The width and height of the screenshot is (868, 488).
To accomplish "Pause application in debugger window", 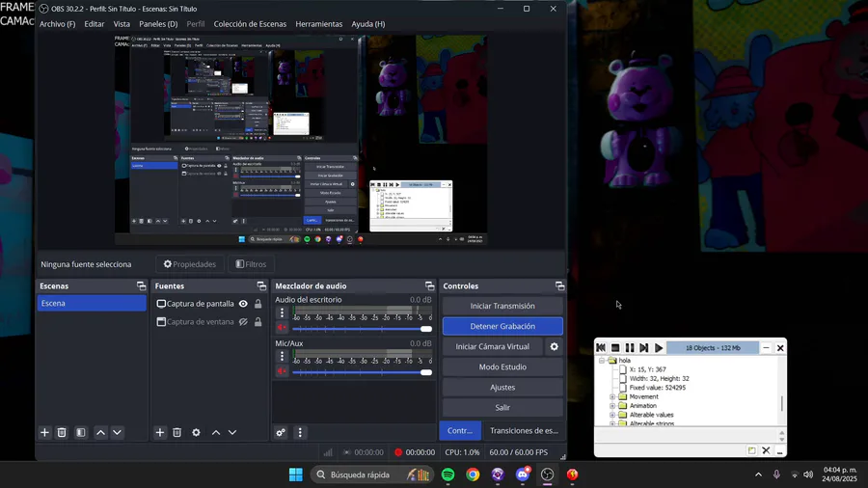I will click(630, 347).
